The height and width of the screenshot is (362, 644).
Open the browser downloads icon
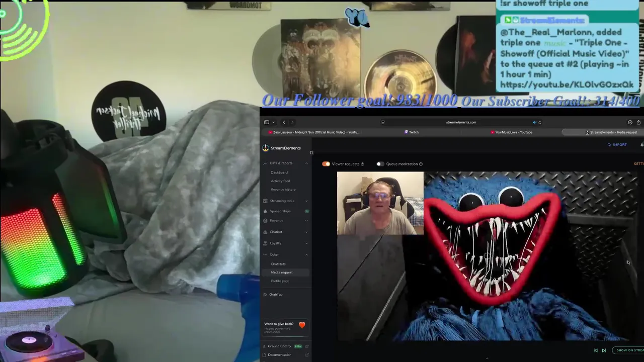coord(630,122)
